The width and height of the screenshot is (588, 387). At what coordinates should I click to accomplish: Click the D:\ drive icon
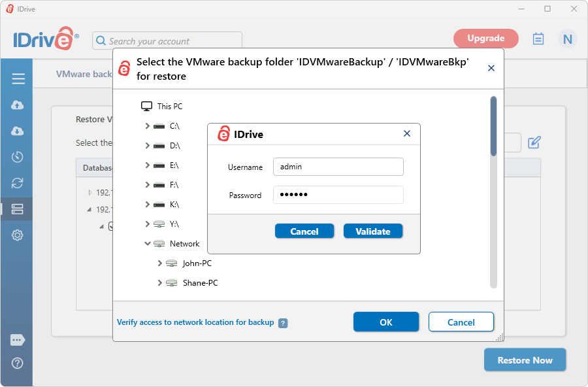point(159,146)
